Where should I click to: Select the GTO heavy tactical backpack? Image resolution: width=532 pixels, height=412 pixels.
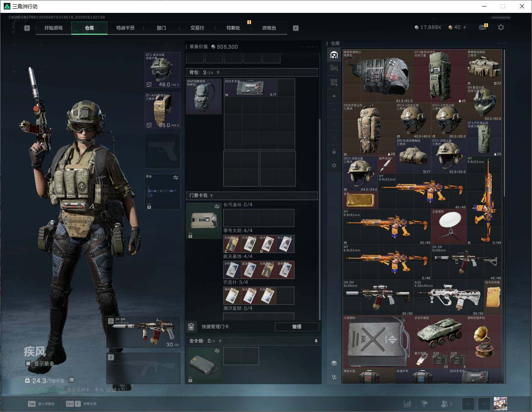point(440,76)
